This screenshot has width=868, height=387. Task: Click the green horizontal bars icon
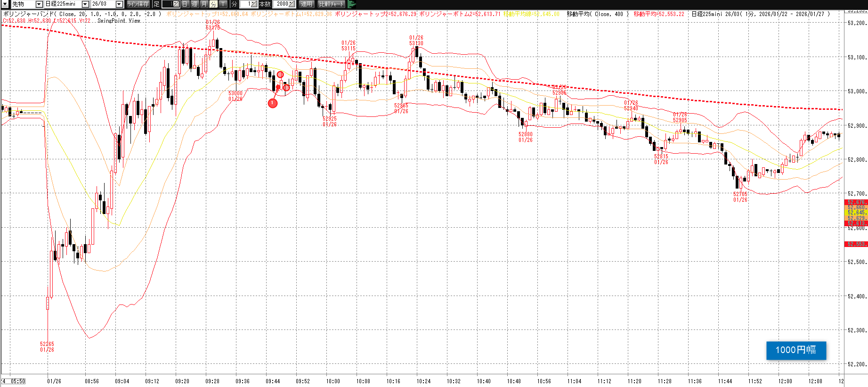(x=351, y=4)
